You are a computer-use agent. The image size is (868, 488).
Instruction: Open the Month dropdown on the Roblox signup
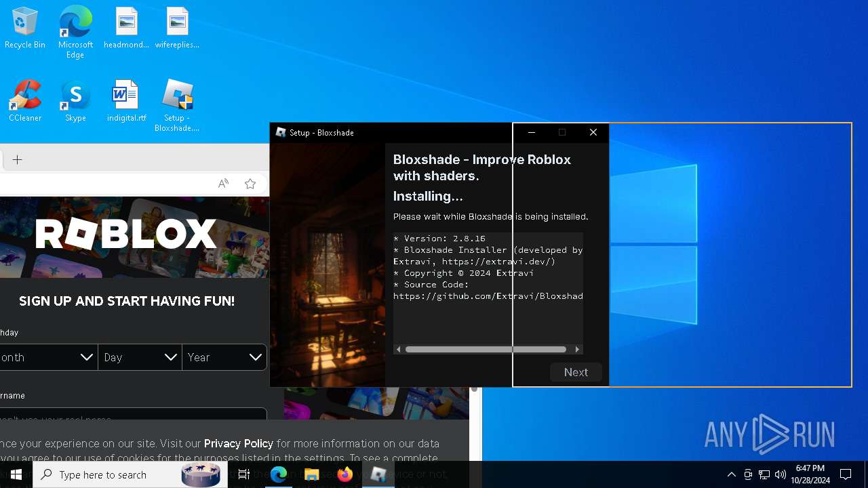point(48,357)
